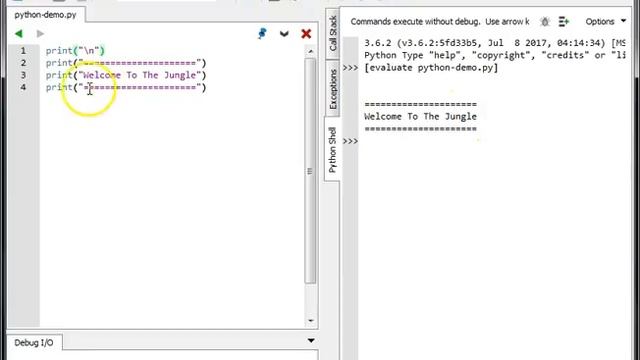
Task: Click line number 1 in the gutter
Action: (23, 51)
